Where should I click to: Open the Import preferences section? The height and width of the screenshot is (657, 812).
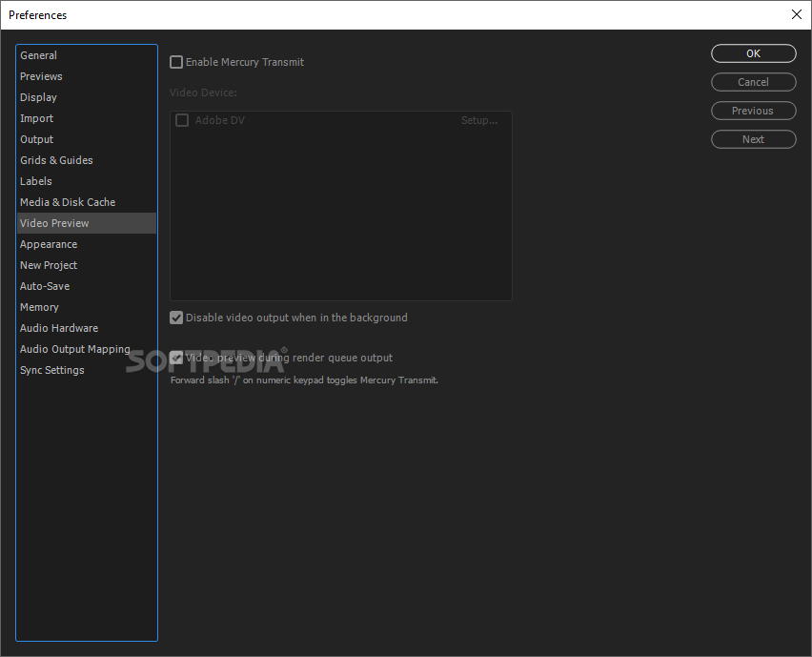(x=87, y=118)
